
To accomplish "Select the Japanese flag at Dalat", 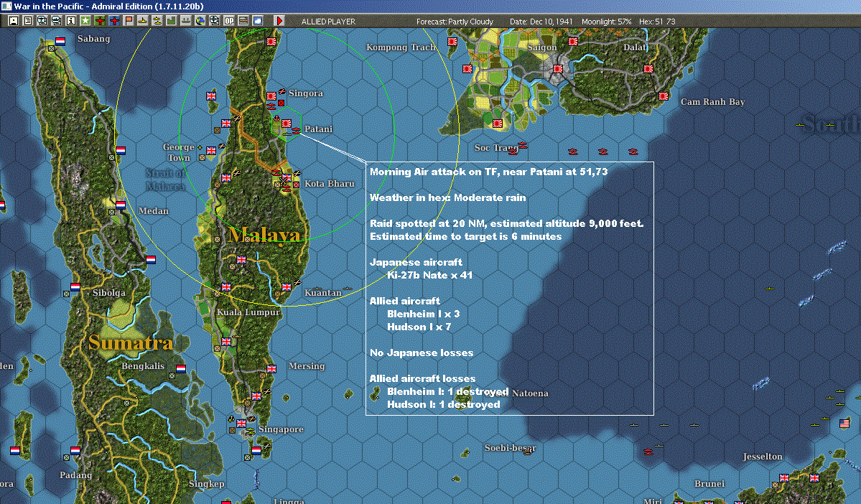I will tap(648, 69).
